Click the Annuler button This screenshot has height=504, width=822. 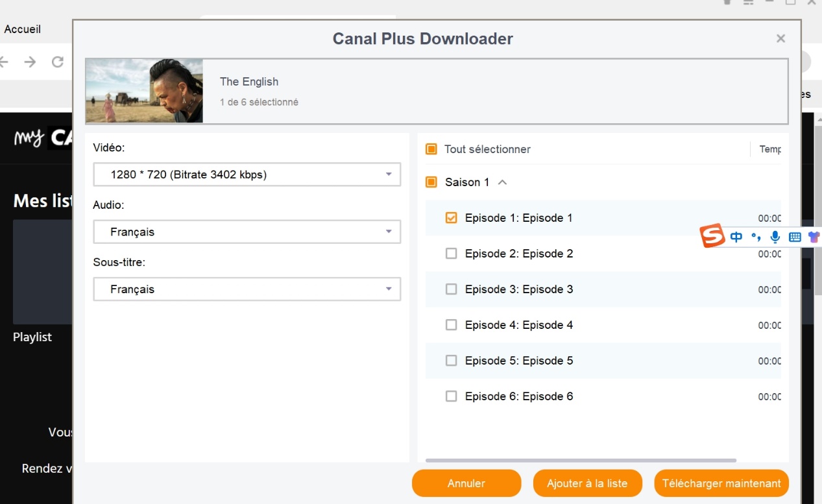point(466,483)
